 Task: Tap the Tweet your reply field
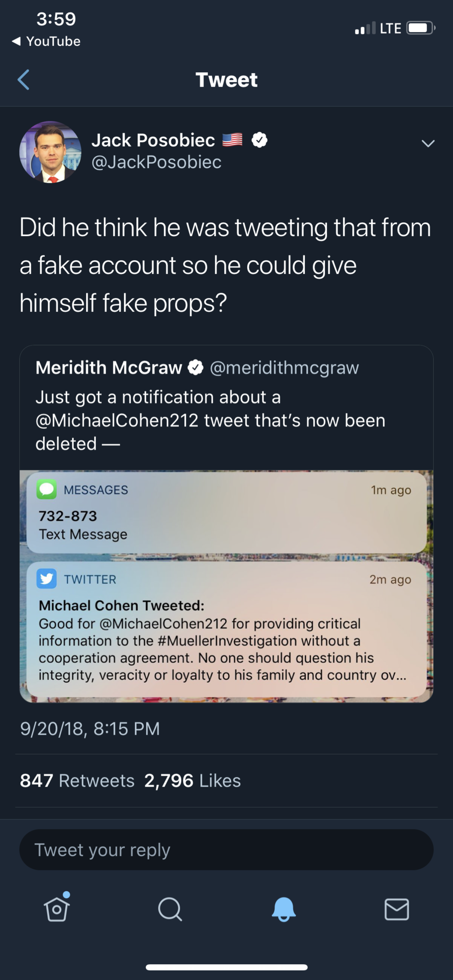[226, 850]
